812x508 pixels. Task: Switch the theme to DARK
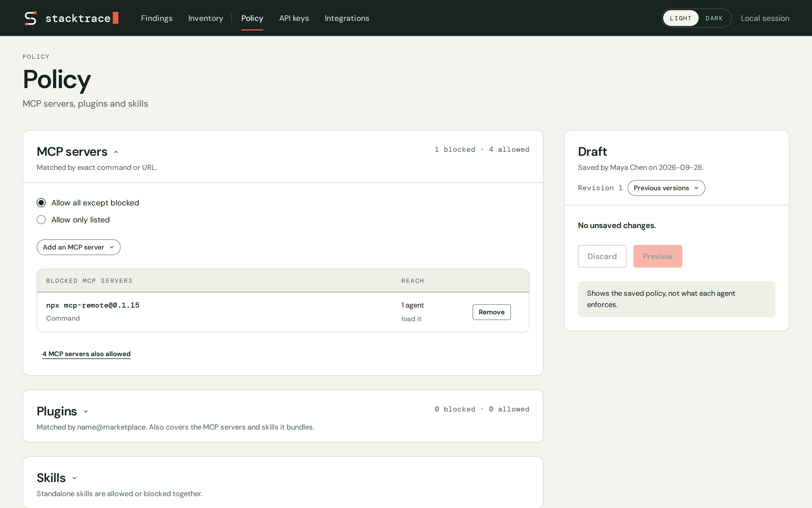(x=714, y=18)
